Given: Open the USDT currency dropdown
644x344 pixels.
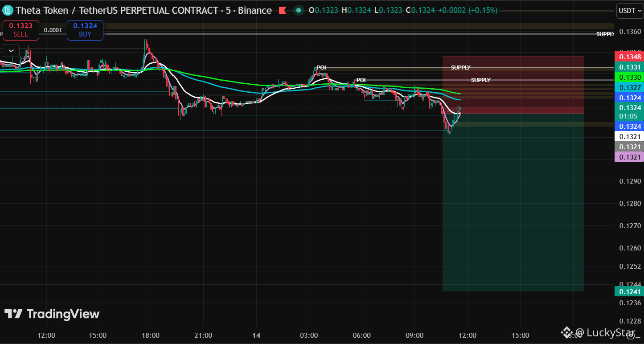Looking at the screenshot, I should tap(630, 11).
